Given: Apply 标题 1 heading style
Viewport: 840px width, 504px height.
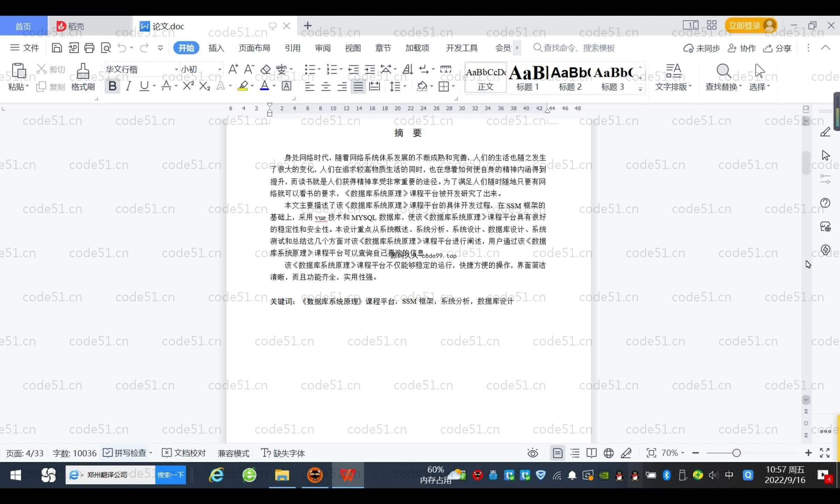Looking at the screenshot, I should pyautogui.click(x=527, y=78).
